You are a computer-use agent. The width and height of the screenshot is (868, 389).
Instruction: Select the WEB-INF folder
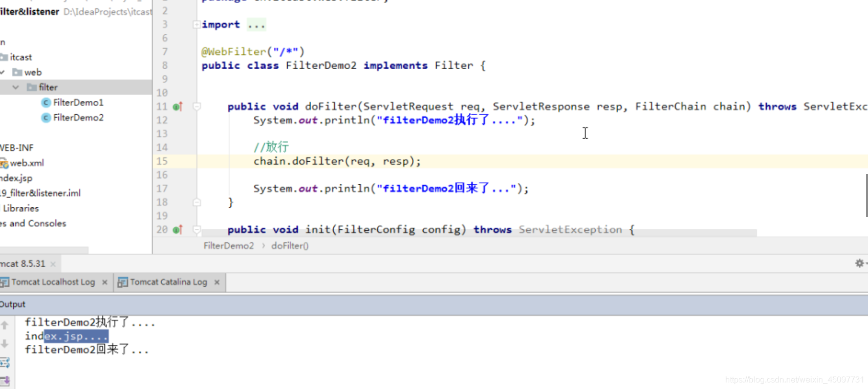[x=17, y=148]
